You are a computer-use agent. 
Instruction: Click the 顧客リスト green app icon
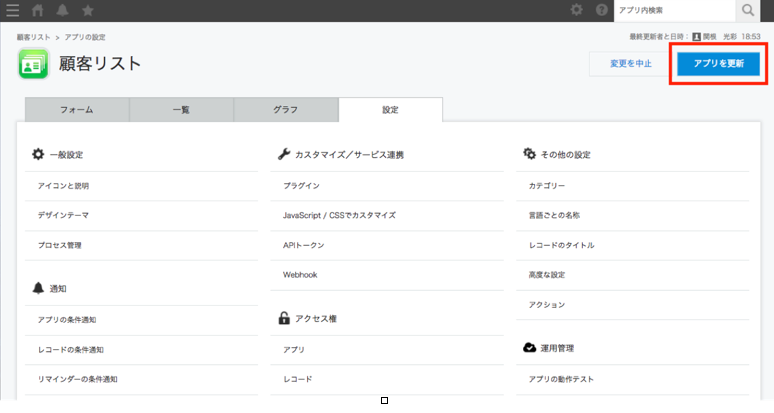click(x=34, y=64)
